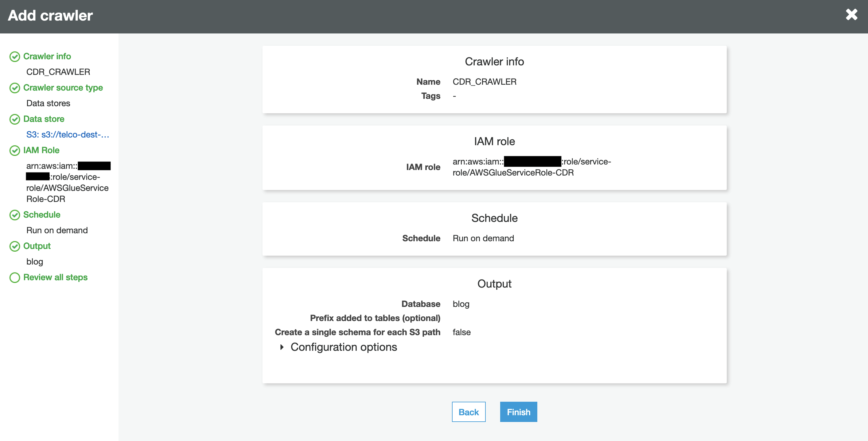Click the Schedule step checkmark icon
Screen dimensions: 868x441
click(x=15, y=215)
